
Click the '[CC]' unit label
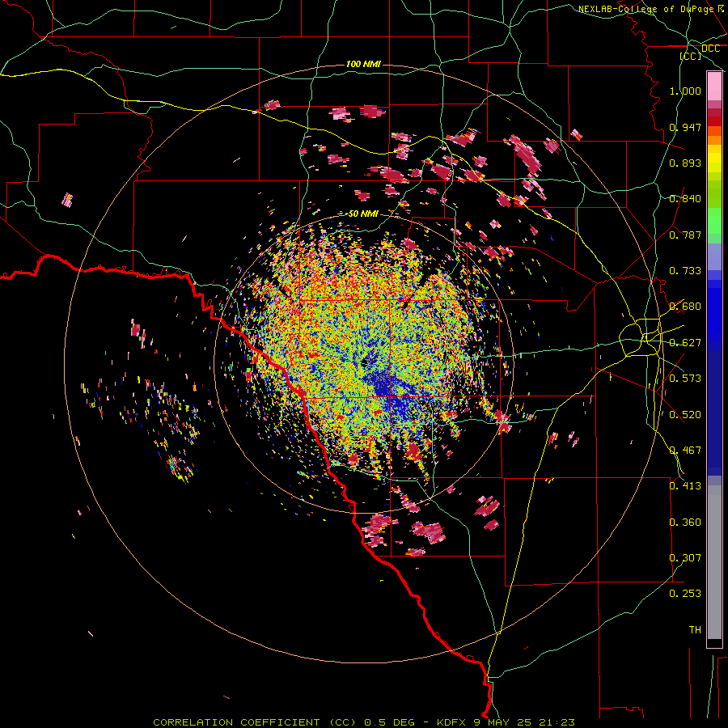(691, 56)
